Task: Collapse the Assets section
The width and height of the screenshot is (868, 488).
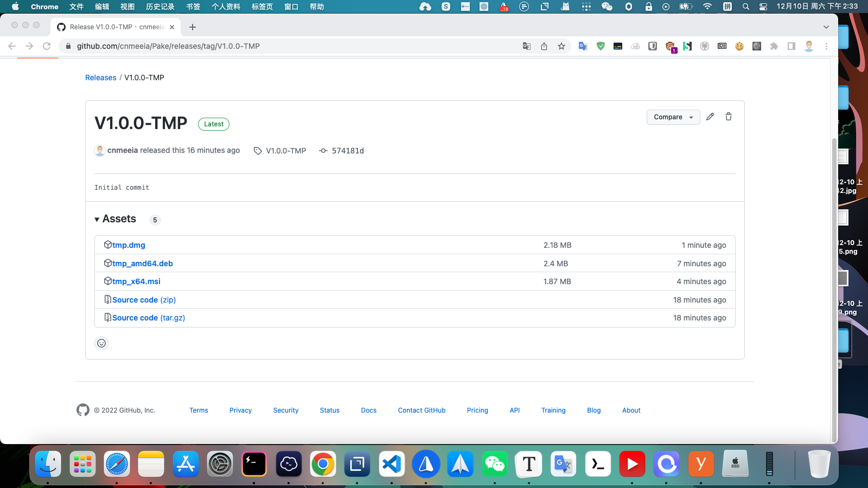Action: (115, 219)
